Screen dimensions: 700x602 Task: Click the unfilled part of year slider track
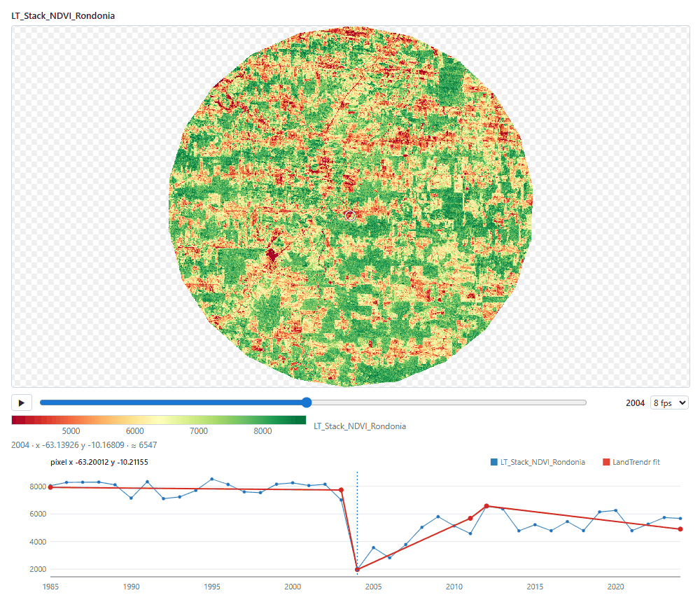(449, 402)
